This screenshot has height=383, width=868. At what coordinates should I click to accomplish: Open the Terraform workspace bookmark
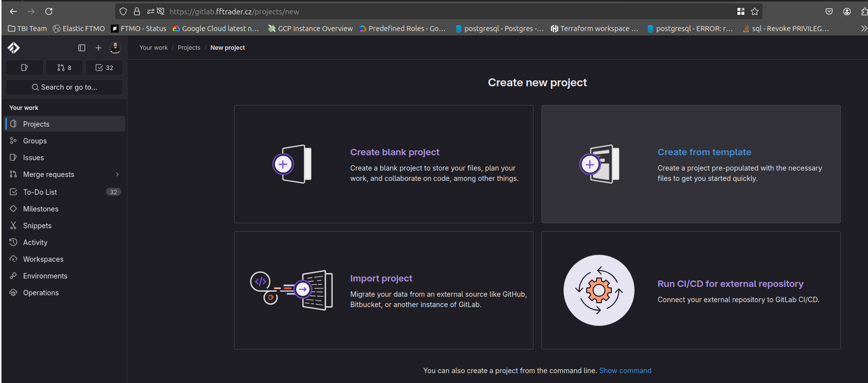click(595, 29)
